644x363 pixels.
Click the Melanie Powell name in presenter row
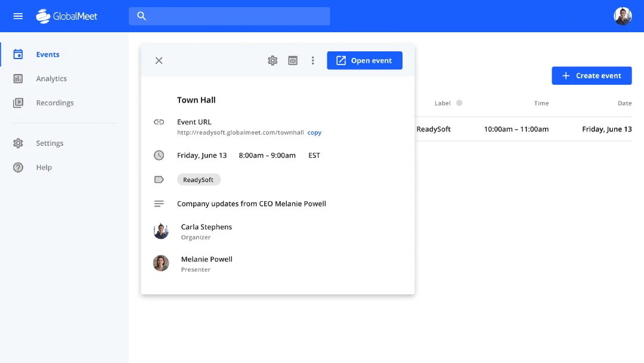coord(206,259)
